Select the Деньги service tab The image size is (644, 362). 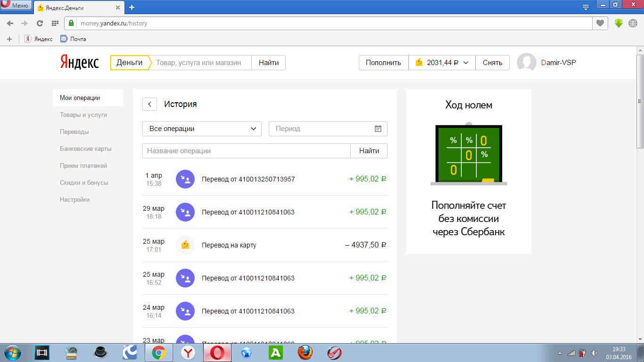(130, 63)
